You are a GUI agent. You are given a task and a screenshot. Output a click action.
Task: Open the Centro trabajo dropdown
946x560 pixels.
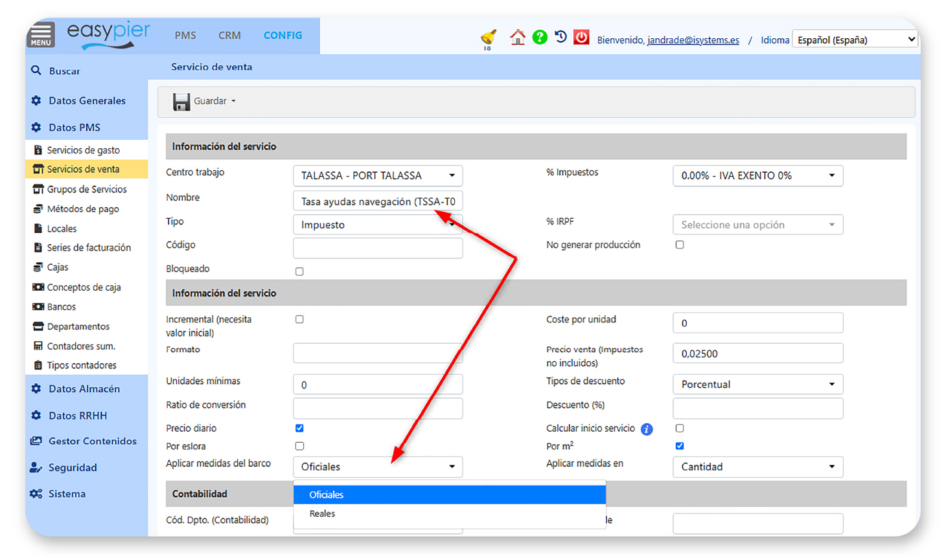coord(378,175)
